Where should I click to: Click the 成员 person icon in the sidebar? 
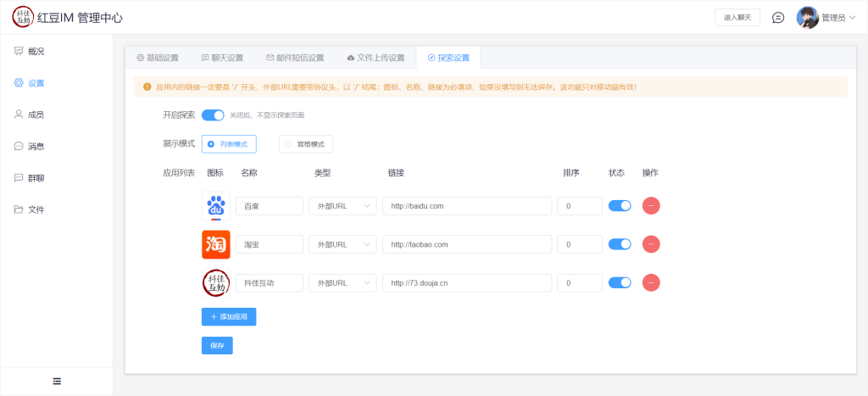pos(19,114)
